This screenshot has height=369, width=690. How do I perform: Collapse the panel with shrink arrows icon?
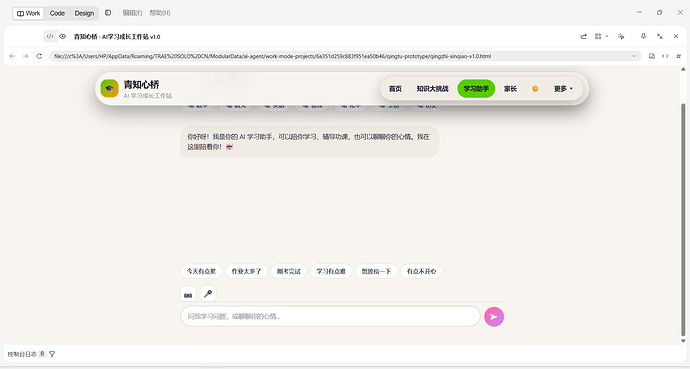pyautogui.click(x=660, y=37)
